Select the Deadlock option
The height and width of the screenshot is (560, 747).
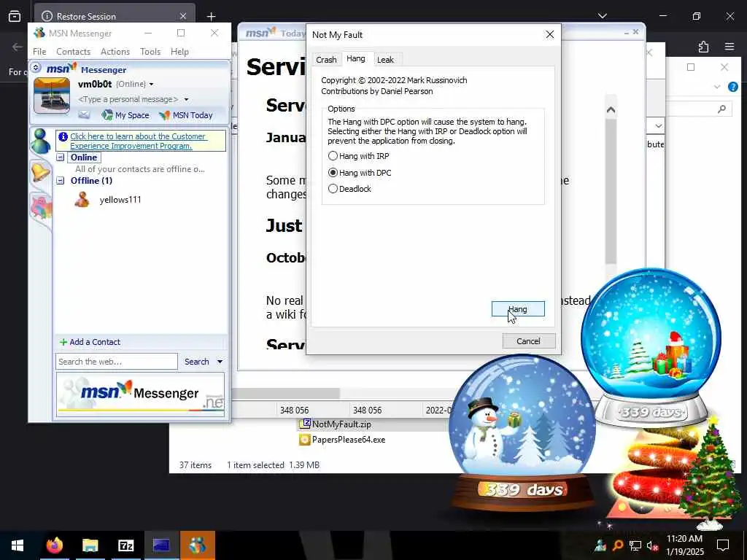coord(349,189)
